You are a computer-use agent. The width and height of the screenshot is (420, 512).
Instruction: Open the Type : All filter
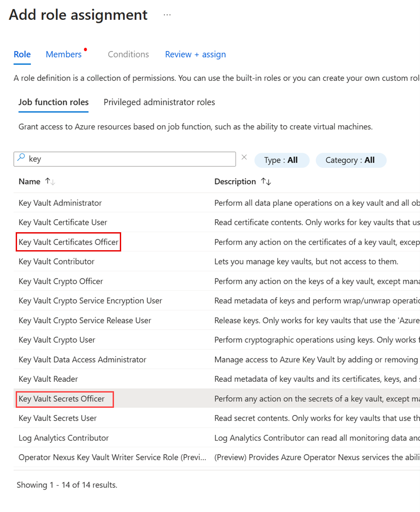282,160
